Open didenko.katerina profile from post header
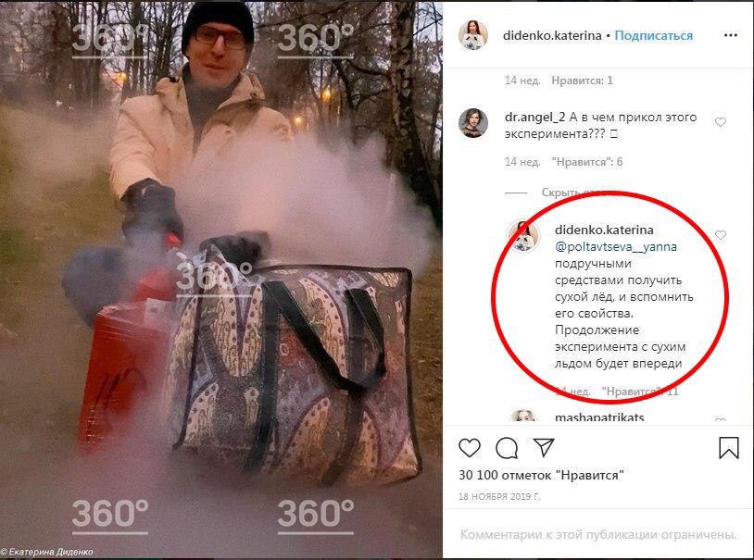This screenshot has height=560, width=754. [x=551, y=35]
